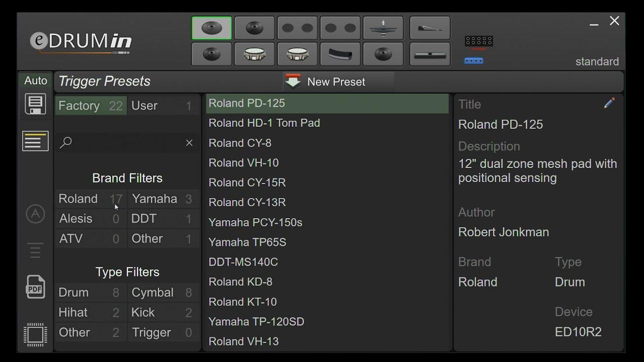The height and width of the screenshot is (362, 644).
Task: Select the first dual-pad slot in top row
Action: pos(297,28)
